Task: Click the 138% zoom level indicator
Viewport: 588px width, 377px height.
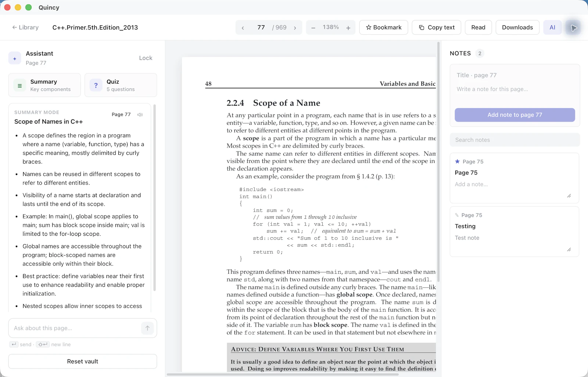Action: tap(331, 27)
